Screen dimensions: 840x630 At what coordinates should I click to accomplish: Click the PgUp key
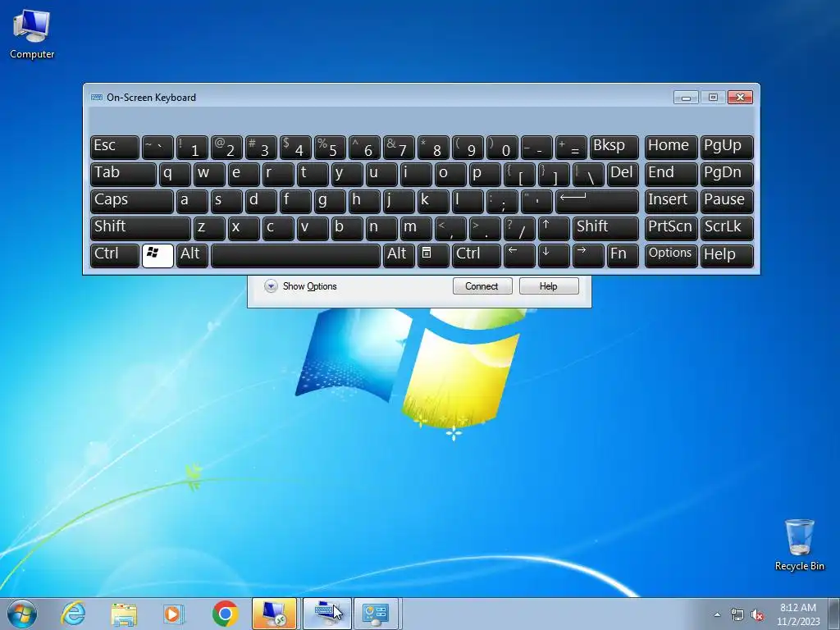click(x=727, y=147)
